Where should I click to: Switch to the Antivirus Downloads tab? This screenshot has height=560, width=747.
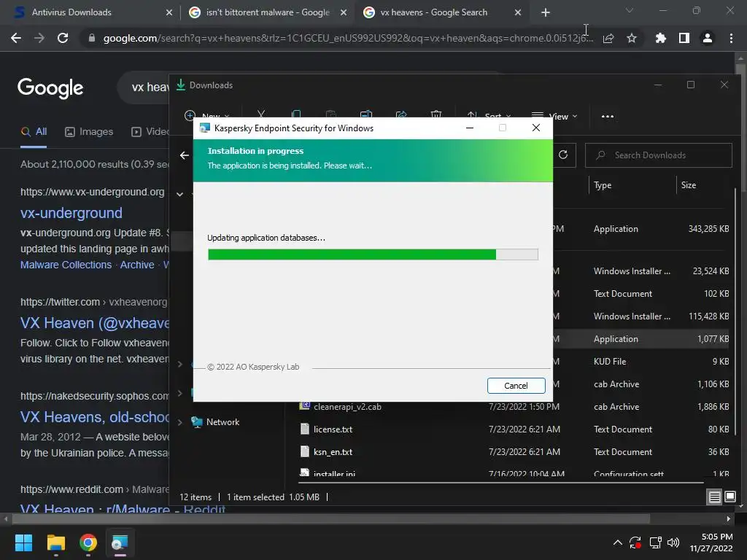click(x=93, y=12)
